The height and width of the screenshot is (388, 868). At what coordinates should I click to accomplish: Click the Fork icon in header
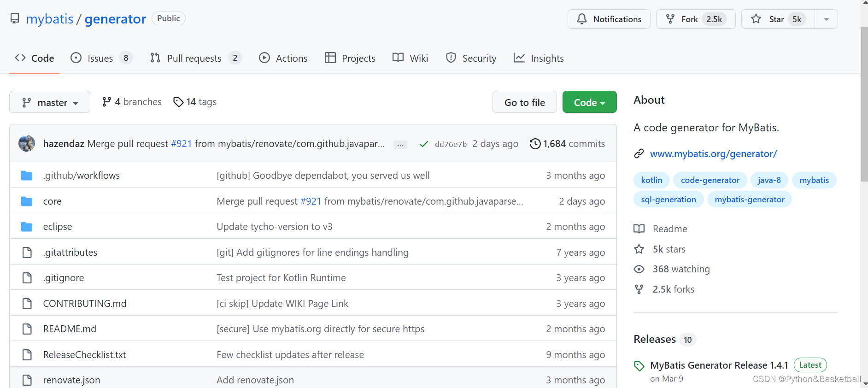pyautogui.click(x=670, y=19)
